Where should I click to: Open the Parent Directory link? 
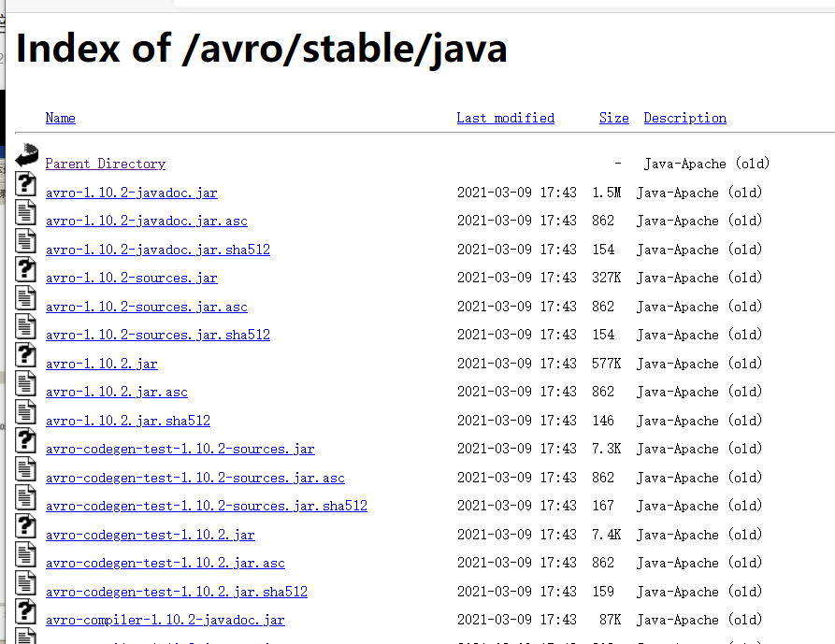click(106, 164)
